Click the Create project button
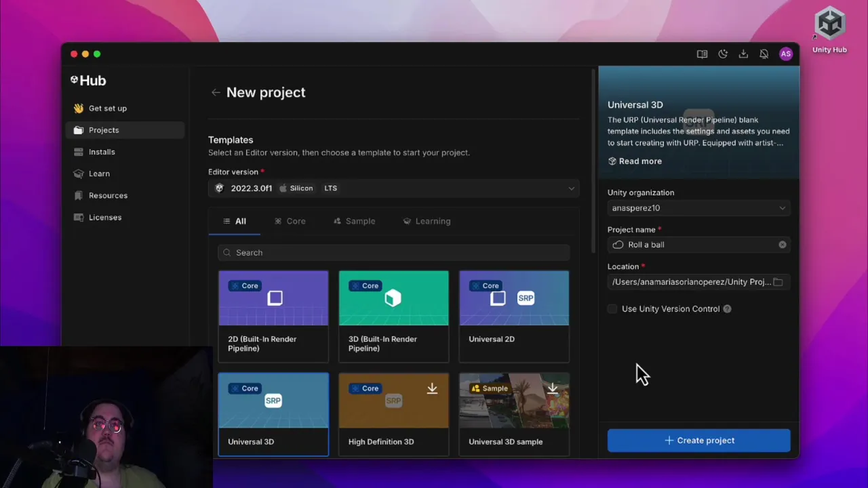 (x=699, y=441)
